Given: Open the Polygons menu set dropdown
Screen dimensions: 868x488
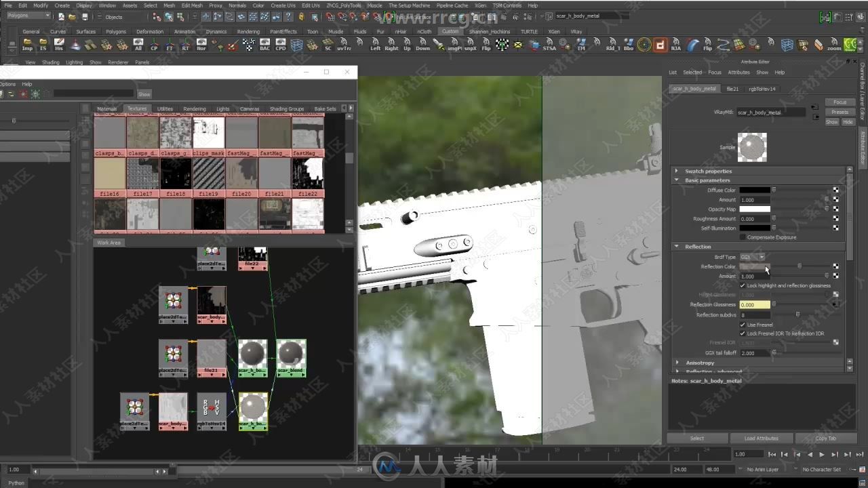Looking at the screenshot, I should tap(28, 16).
